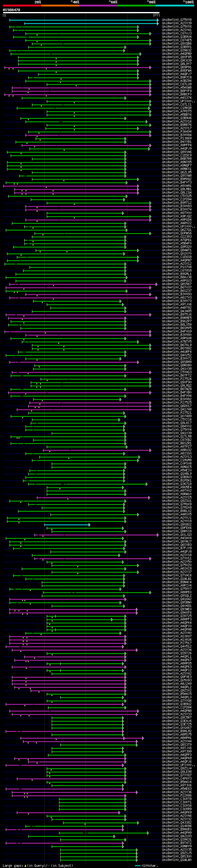This screenshot has width=197, height=868.
Task: Open hit UniRef100_A8ISG0
Action: point(177,453)
